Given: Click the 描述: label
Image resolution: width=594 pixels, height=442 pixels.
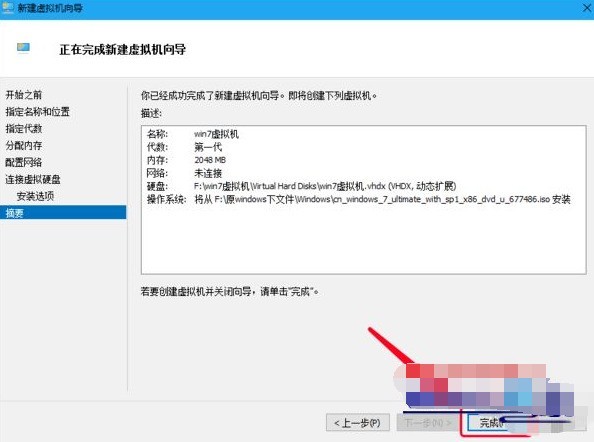Looking at the screenshot, I should (151, 113).
